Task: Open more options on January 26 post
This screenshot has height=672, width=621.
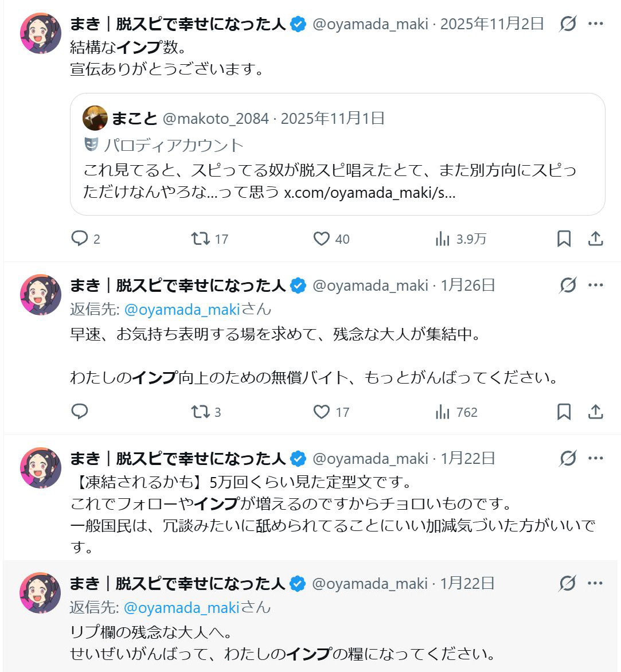Action: [x=596, y=285]
